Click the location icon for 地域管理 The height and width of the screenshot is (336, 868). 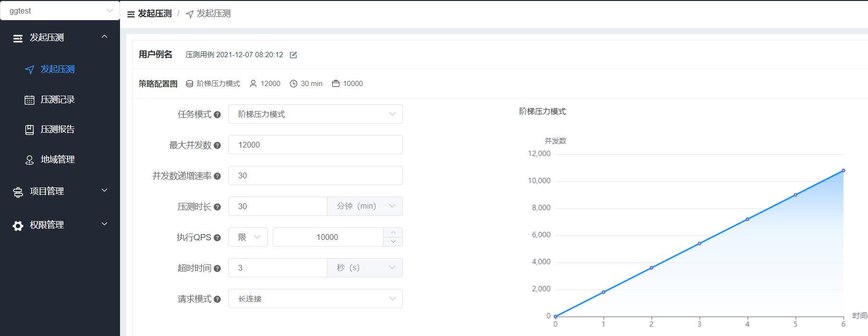click(x=29, y=160)
